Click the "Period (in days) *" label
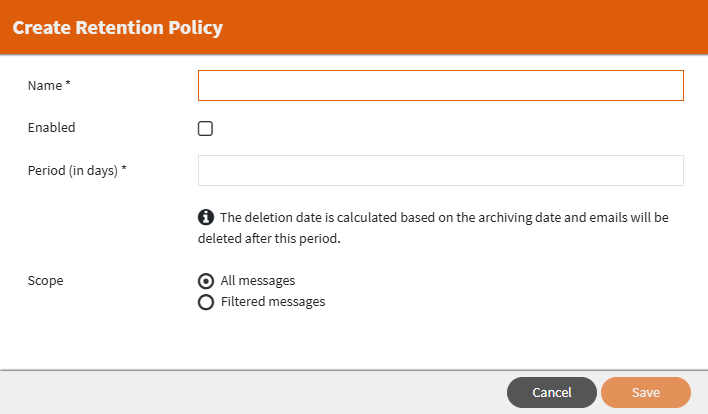The image size is (708, 414). [x=77, y=170]
